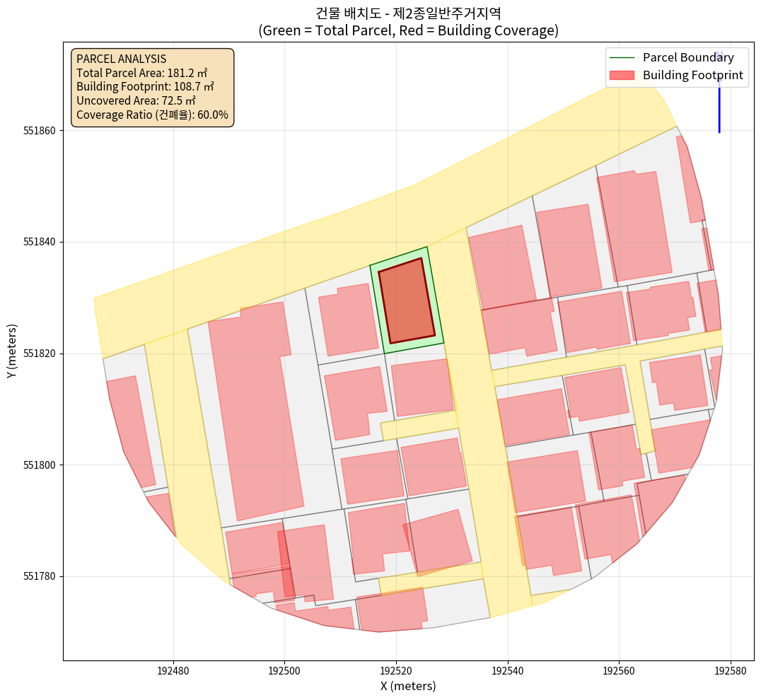Click the Coverage Ratio 60.0% text
The height and width of the screenshot is (700, 761).
coord(152,115)
